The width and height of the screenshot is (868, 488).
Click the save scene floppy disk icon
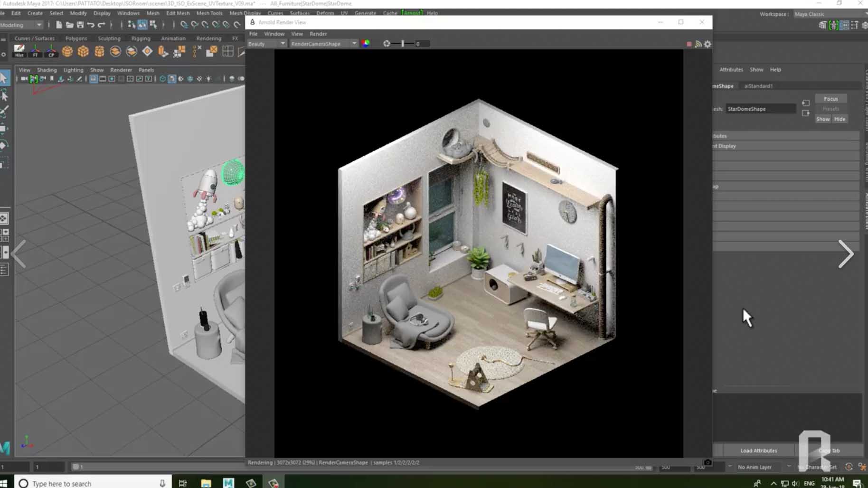pos(80,25)
